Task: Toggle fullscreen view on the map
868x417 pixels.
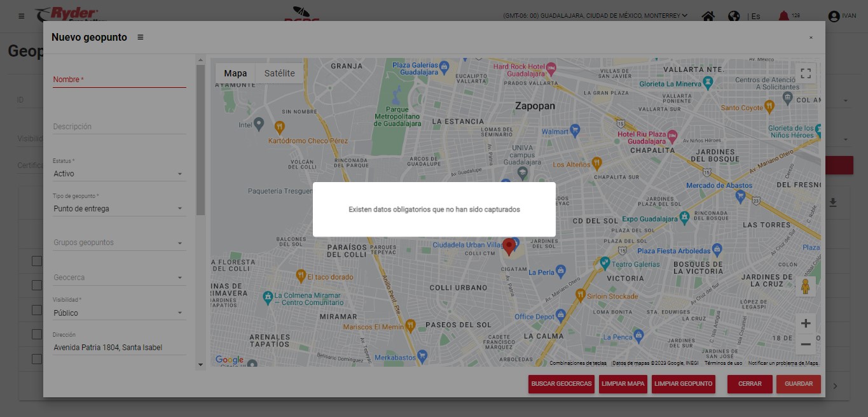Action: coord(806,73)
